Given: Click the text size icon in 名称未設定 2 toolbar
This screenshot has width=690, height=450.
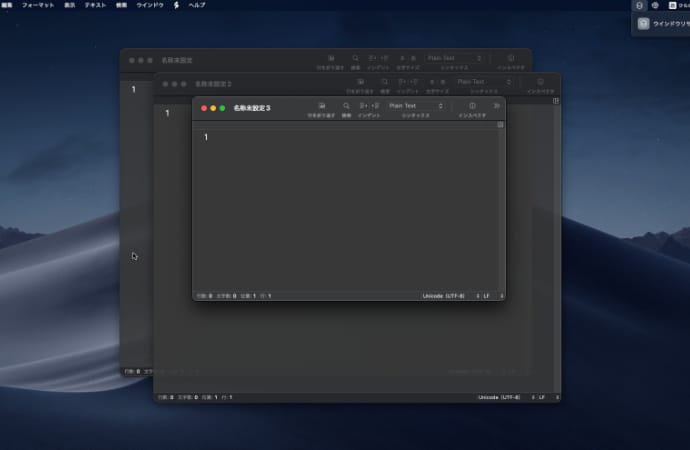Looking at the screenshot, I should click(x=436, y=82).
